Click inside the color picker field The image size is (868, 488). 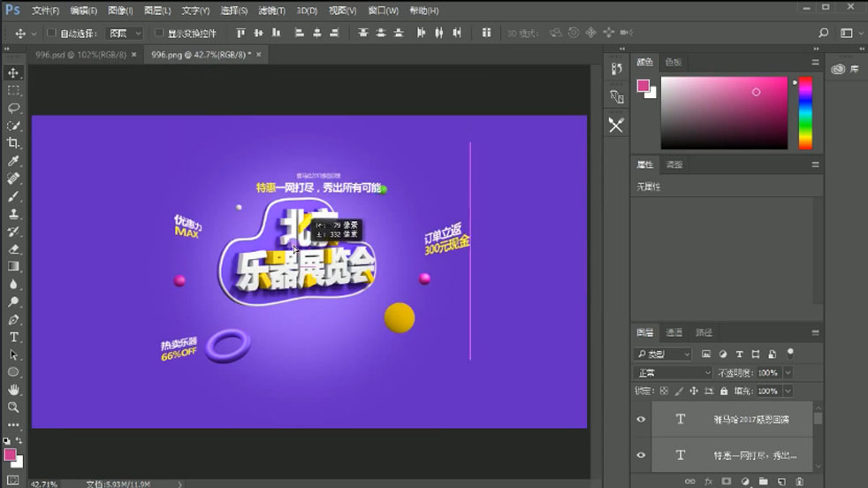pos(724,113)
